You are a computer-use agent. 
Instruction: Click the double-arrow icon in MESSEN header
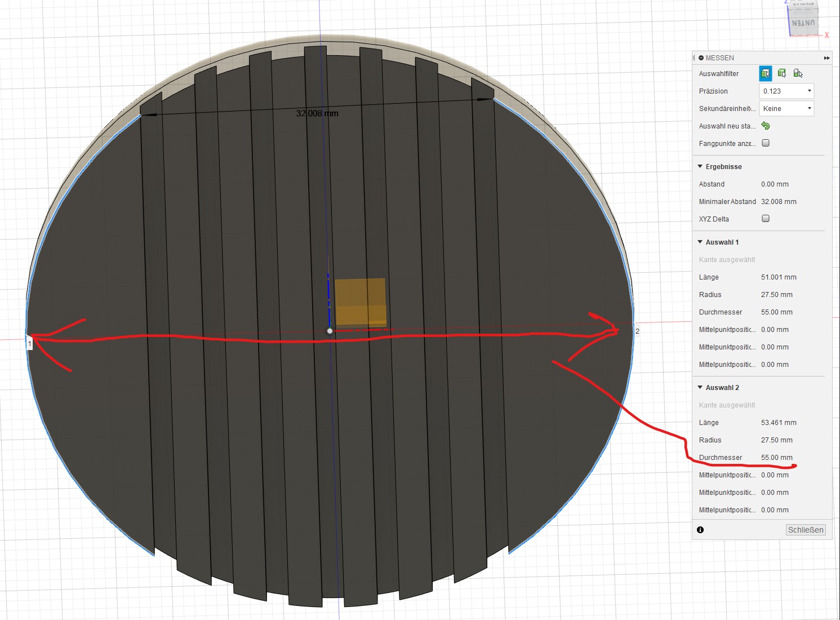click(x=826, y=58)
